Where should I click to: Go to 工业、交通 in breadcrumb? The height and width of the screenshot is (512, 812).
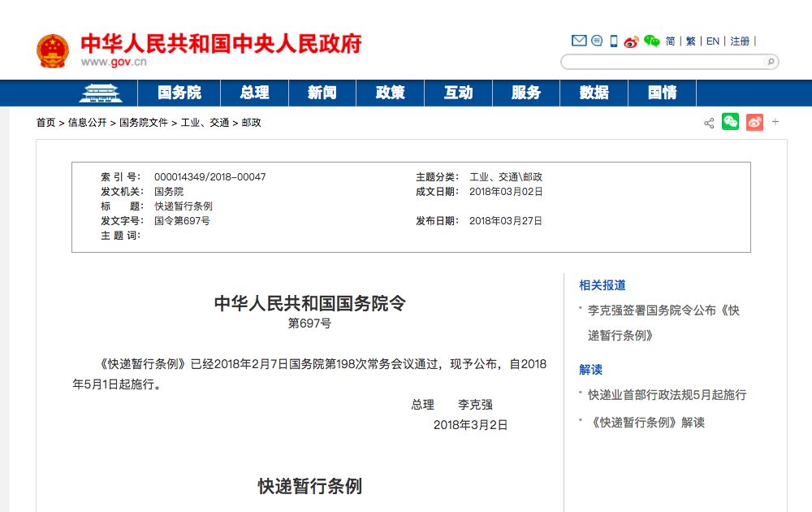tap(205, 122)
